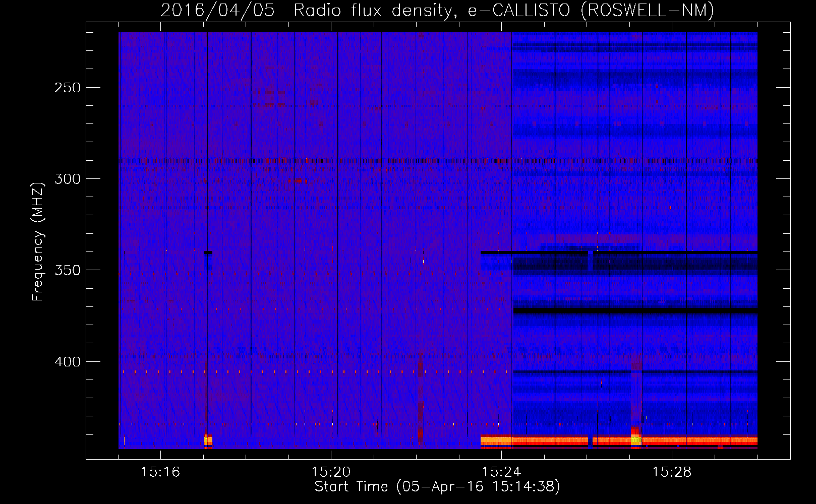Click the plot title "Radio flux density, e-CALLISTO (ROSWELL-NM)"

[x=504, y=10]
